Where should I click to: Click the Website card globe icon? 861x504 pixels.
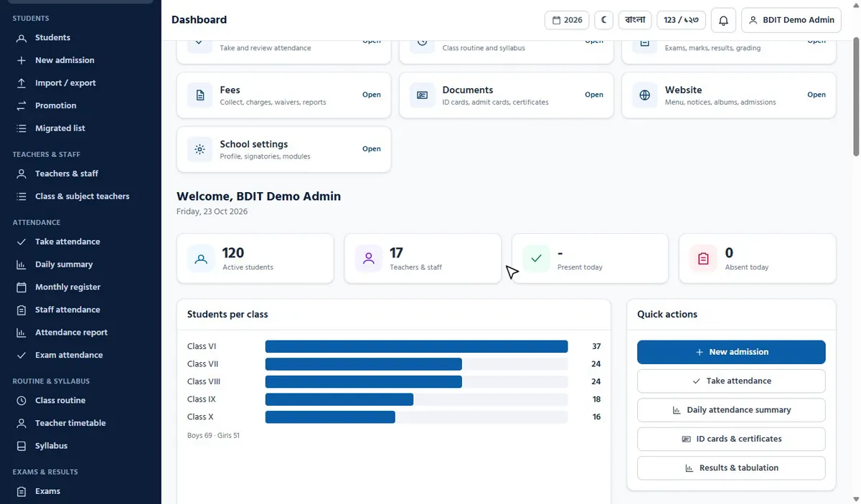pos(644,95)
